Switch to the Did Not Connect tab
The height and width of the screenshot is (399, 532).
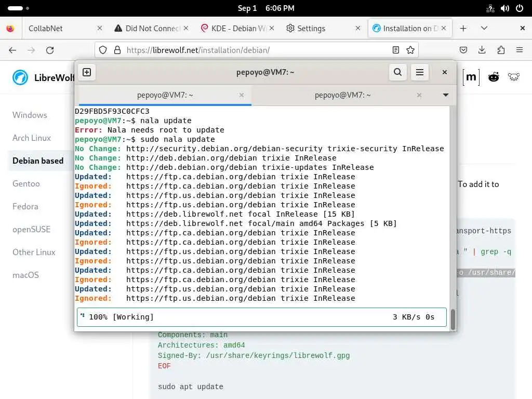click(151, 28)
